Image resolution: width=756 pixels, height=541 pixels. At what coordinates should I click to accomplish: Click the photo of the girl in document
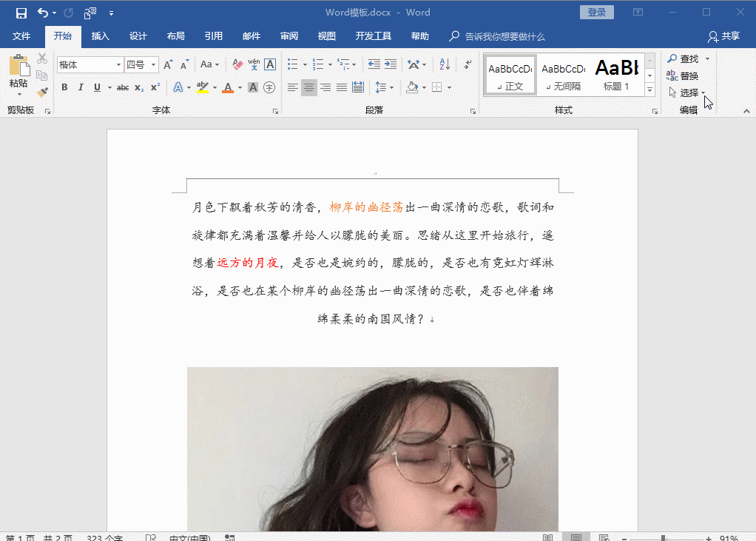click(x=373, y=449)
